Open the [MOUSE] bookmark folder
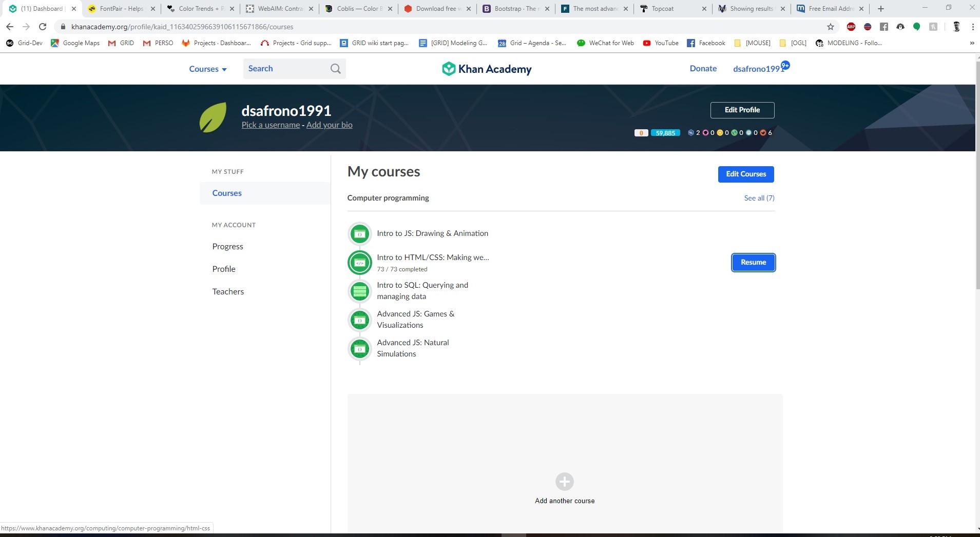980x537 pixels. [752, 43]
